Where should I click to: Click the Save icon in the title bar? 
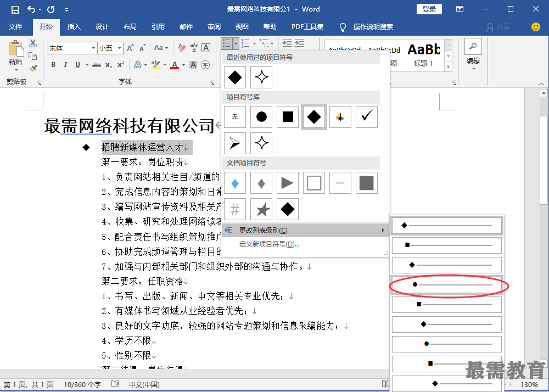tap(15, 9)
